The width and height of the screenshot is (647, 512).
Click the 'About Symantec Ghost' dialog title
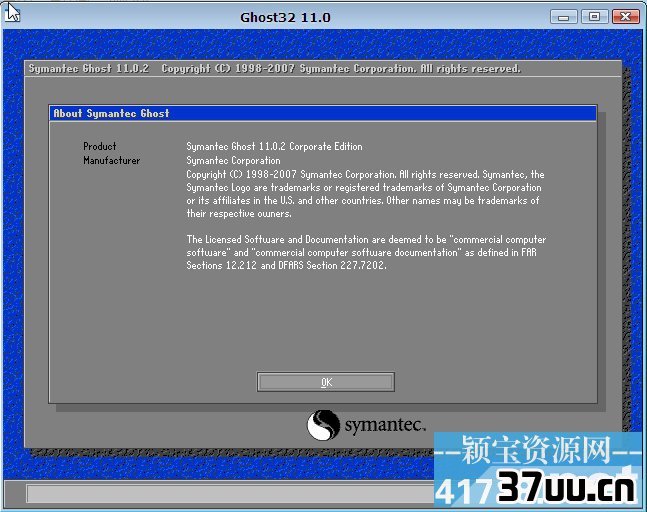click(111, 113)
